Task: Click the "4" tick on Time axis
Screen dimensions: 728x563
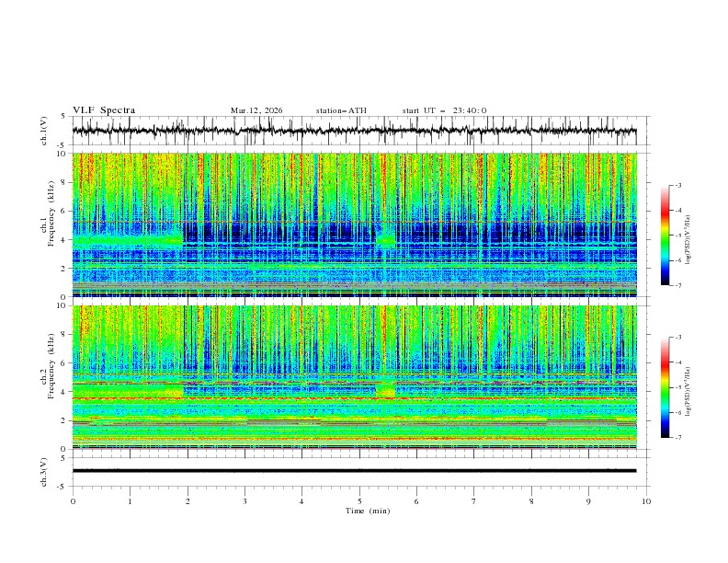Action: click(301, 501)
